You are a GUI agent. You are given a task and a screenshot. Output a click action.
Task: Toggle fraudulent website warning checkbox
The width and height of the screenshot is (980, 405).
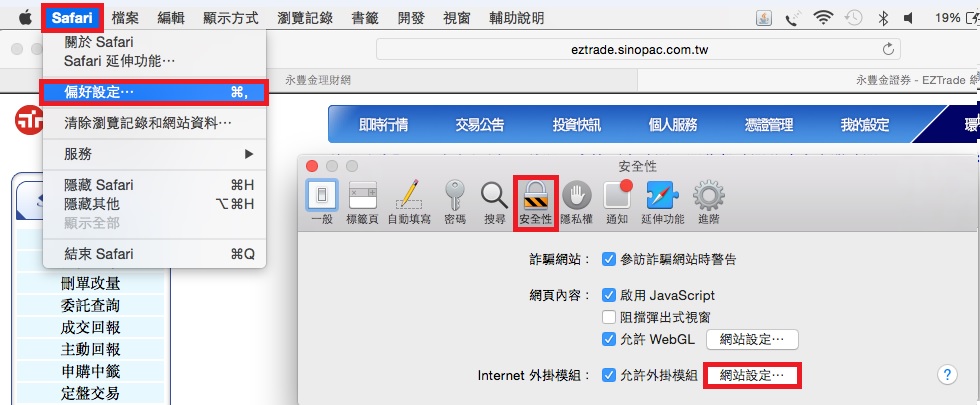pos(609,259)
